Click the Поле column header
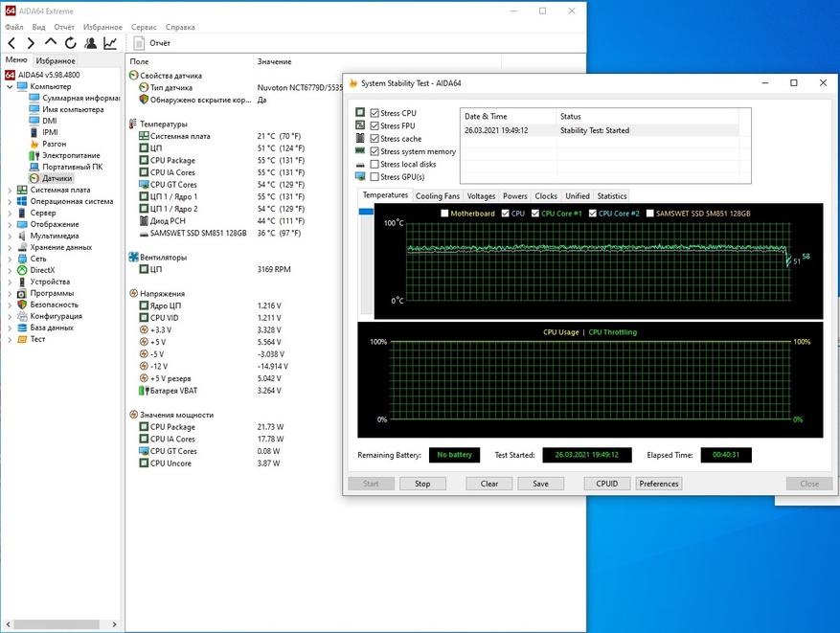The height and width of the screenshot is (633, 840). 139,61
